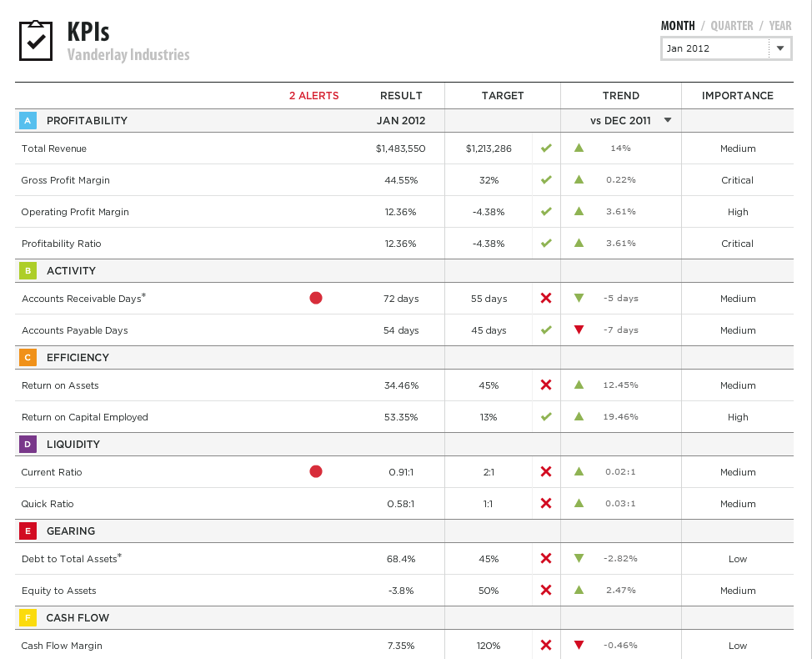Select the Efficiency section letter badge C
Image resolution: width=812 pixels, height=659 pixels.
pos(28,357)
